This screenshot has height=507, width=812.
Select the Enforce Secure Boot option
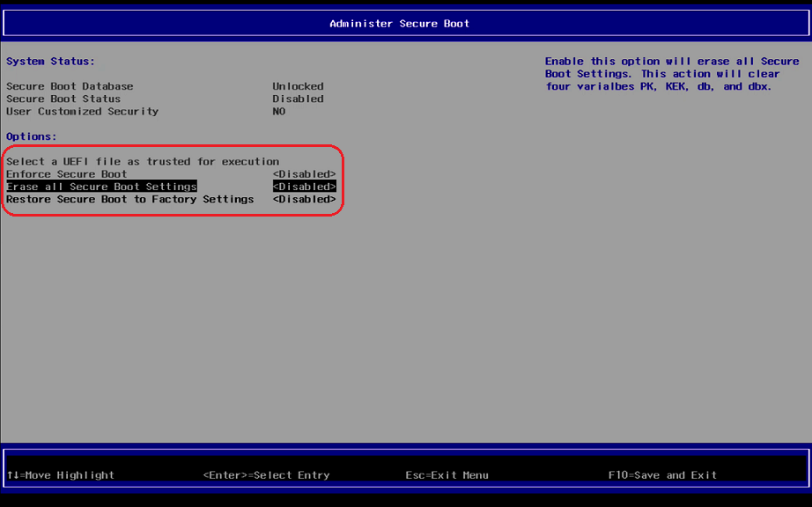pos(67,174)
